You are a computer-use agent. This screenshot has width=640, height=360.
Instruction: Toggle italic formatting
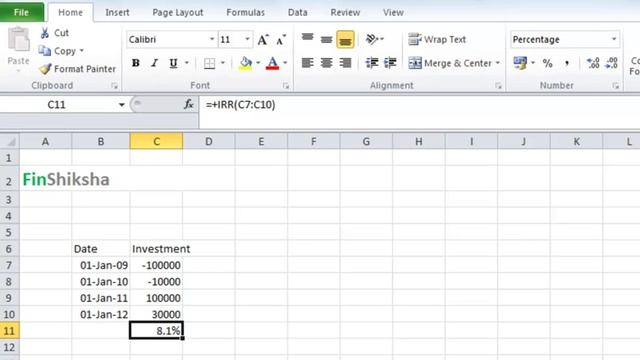[x=154, y=63]
